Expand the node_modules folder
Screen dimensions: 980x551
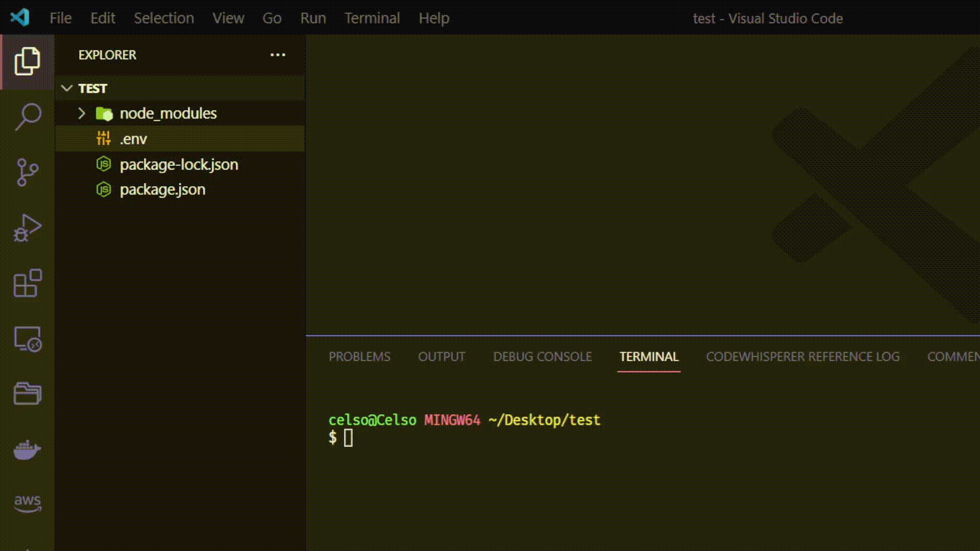[82, 113]
